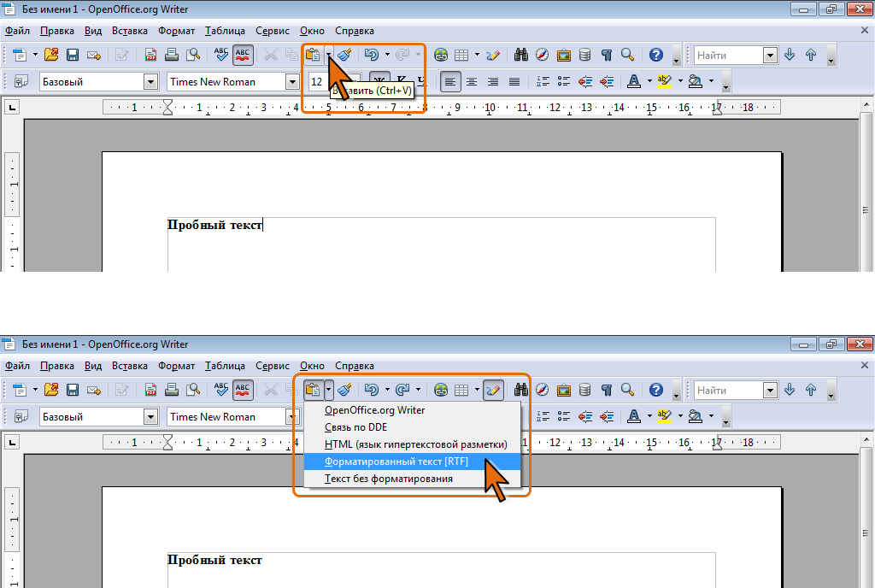The width and height of the screenshot is (875, 588).
Task: Click Insert table icon in window with Вставить tooltip
Action: (461, 55)
